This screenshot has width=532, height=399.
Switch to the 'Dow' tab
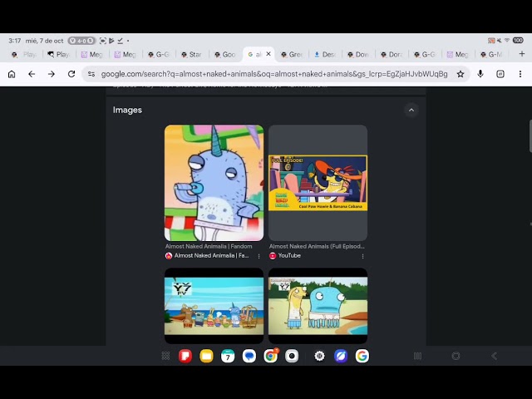tap(357, 54)
